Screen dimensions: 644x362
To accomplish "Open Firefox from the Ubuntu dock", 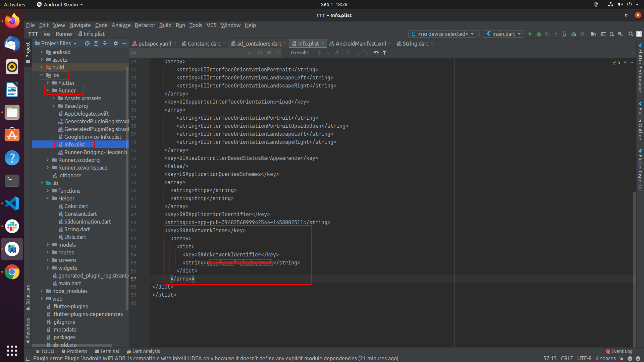I will [12, 21].
